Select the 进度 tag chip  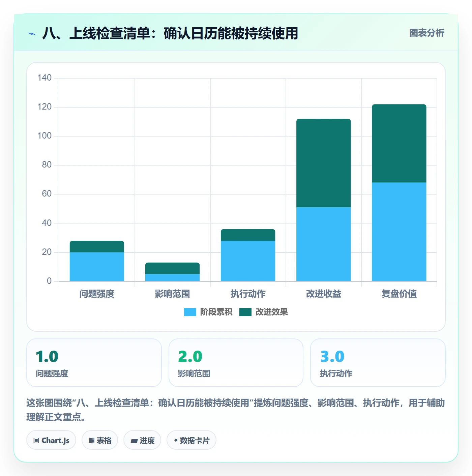(142, 440)
